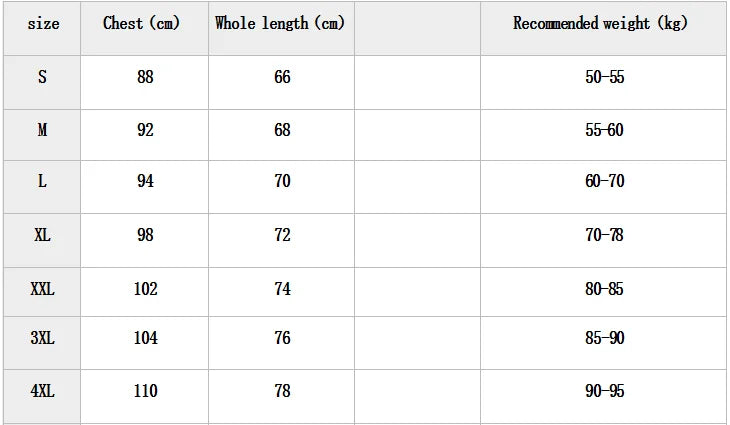The height and width of the screenshot is (425, 730).
Task: Select the XXL size cell
Action: pyautogui.click(x=42, y=289)
